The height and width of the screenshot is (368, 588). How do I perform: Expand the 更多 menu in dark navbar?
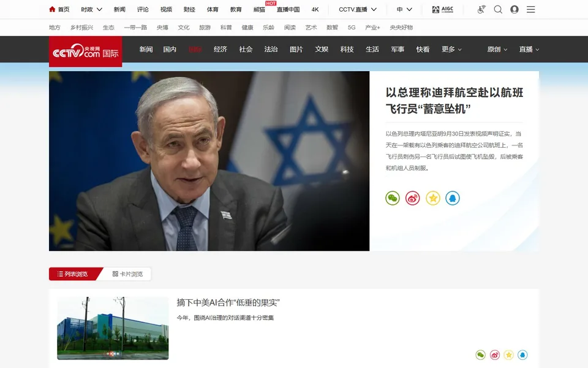[x=451, y=49]
